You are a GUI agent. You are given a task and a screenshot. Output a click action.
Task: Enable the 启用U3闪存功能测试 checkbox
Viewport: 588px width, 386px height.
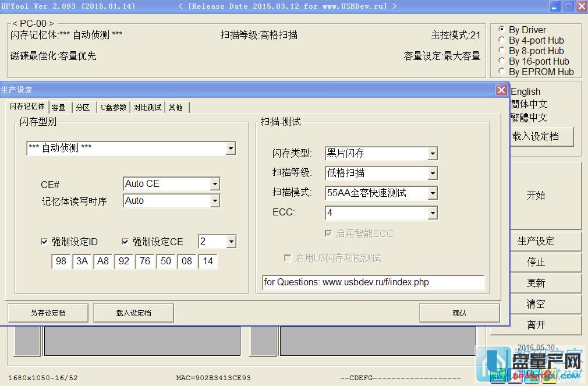288,258
